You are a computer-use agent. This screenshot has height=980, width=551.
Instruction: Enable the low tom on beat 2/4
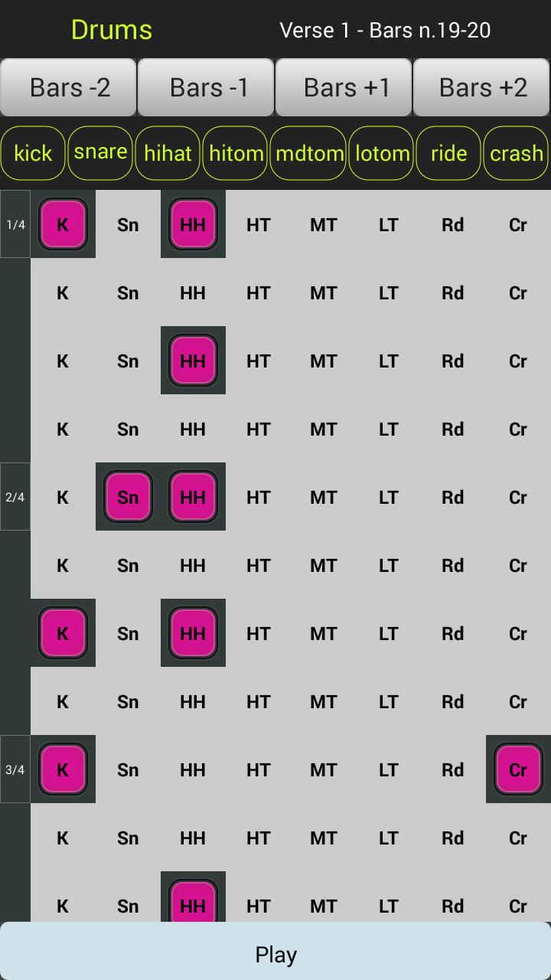[x=388, y=497]
